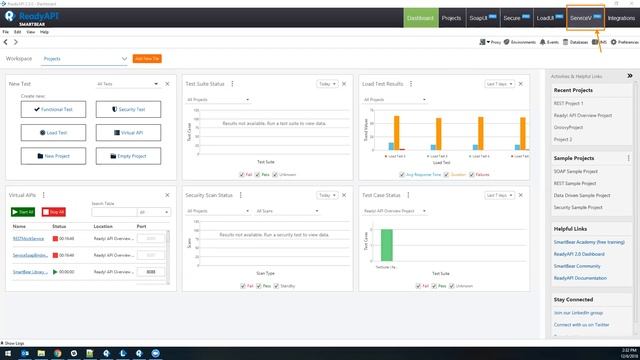Open Events bell in toolbar
The image size is (640, 360).
coord(549,42)
